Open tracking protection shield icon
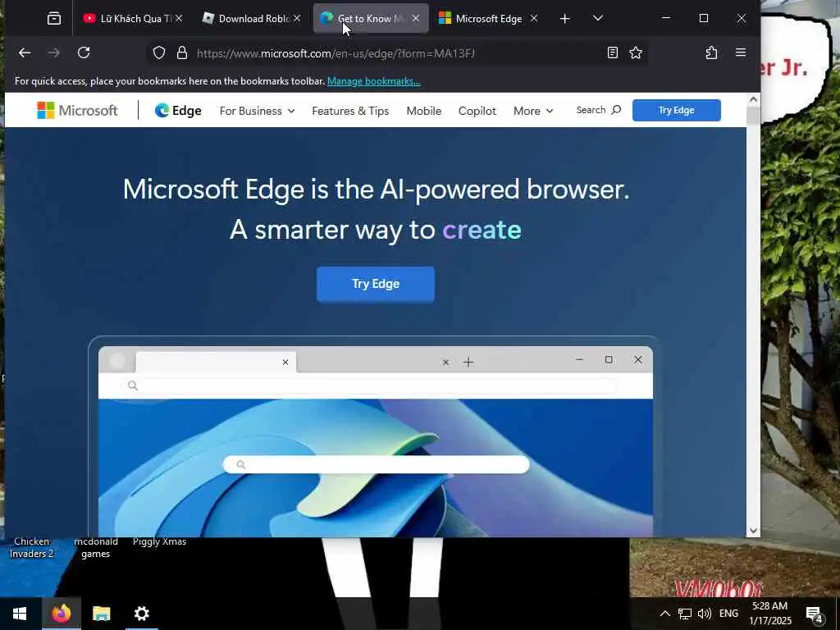The width and height of the screenshot is (840, 630). coord(159,52)
